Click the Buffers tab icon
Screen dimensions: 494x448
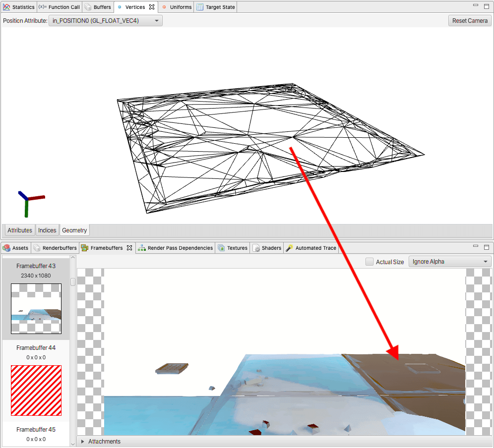(x=88, y=7)
